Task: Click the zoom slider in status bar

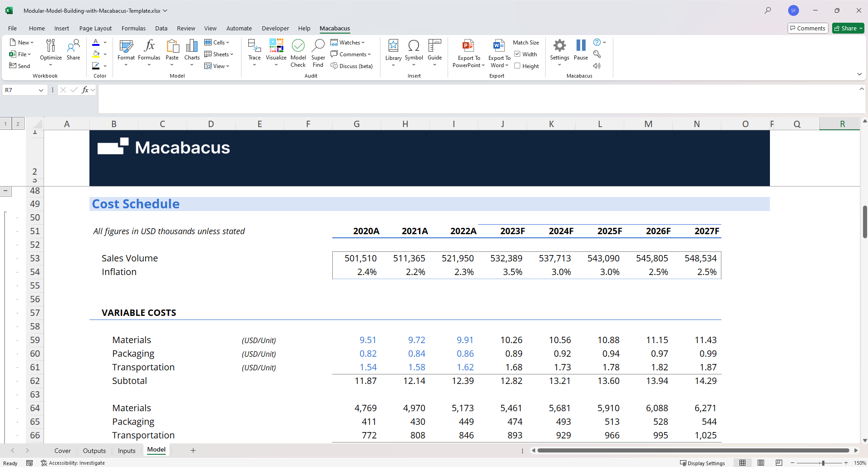Action: pos(823,463)
